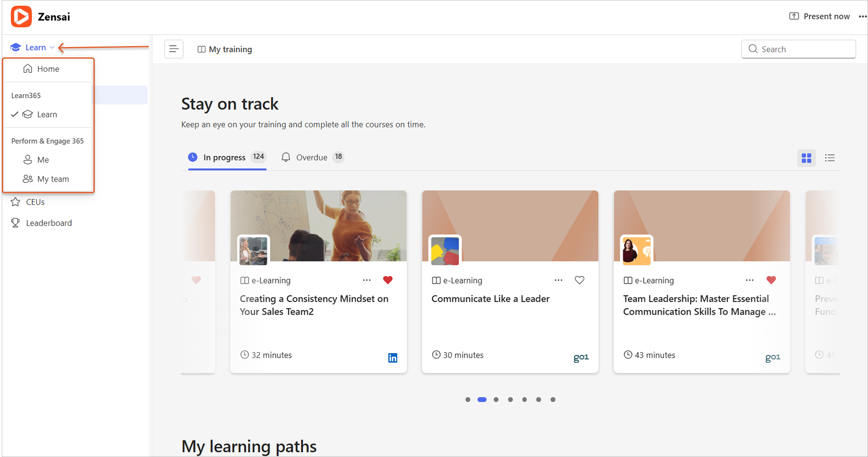Go to the last carousel page dot
Screen dimensions: 868x457
553,400
